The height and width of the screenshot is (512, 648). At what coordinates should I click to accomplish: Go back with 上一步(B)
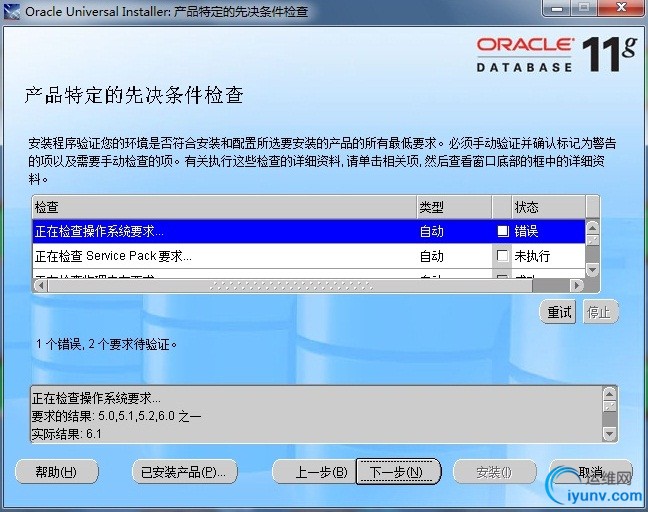click(x=314, y=472)
